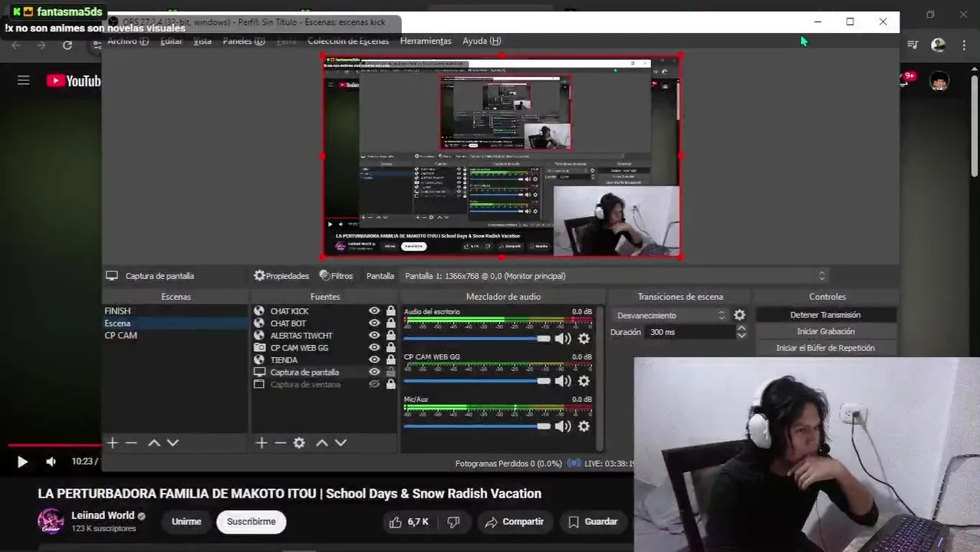Mute CP CAM WEB GG audio channel
This screenshot has width=980, height=552.
click(563, 381)
